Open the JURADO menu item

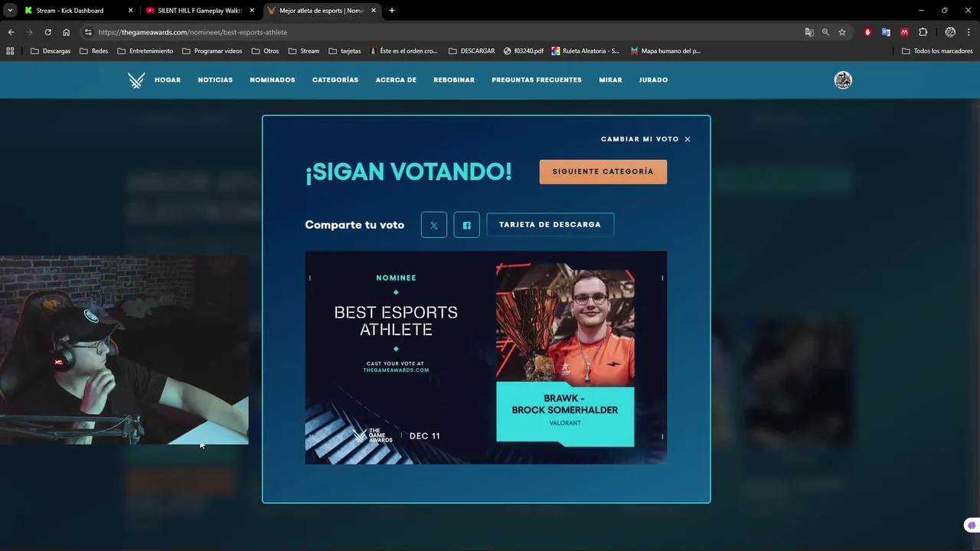pyautogui.click(x=653, y=80)
